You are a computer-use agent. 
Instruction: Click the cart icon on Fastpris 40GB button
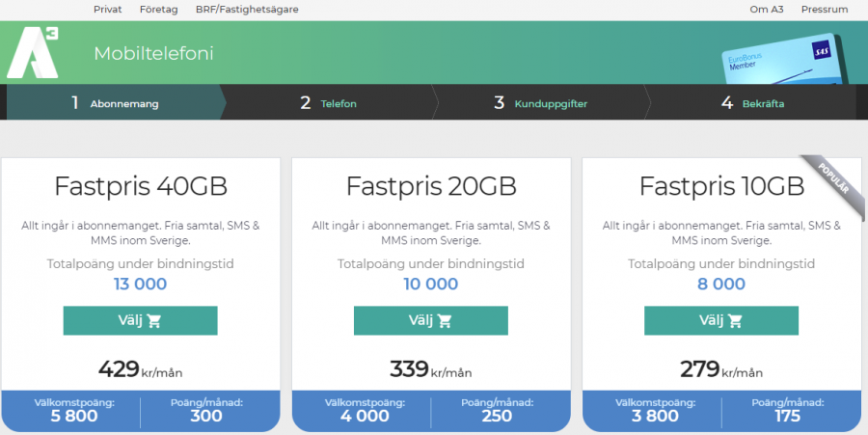154,321
